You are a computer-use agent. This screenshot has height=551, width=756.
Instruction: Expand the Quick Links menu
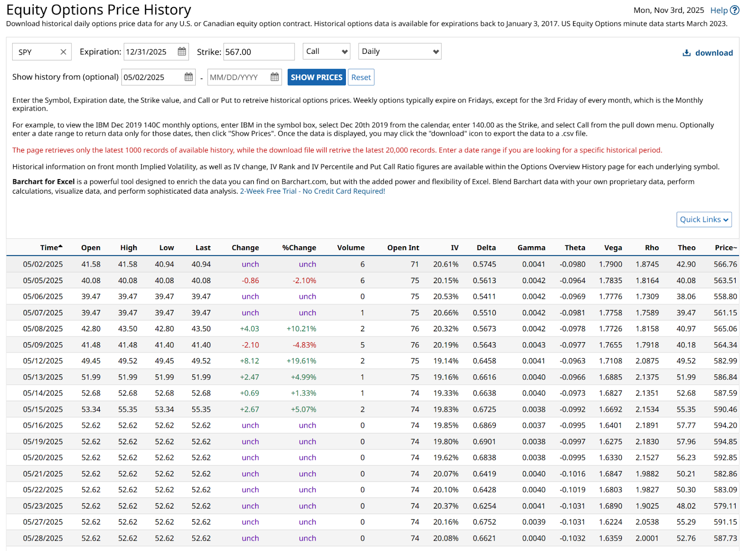pyautogui.click(x=704, y=220)
